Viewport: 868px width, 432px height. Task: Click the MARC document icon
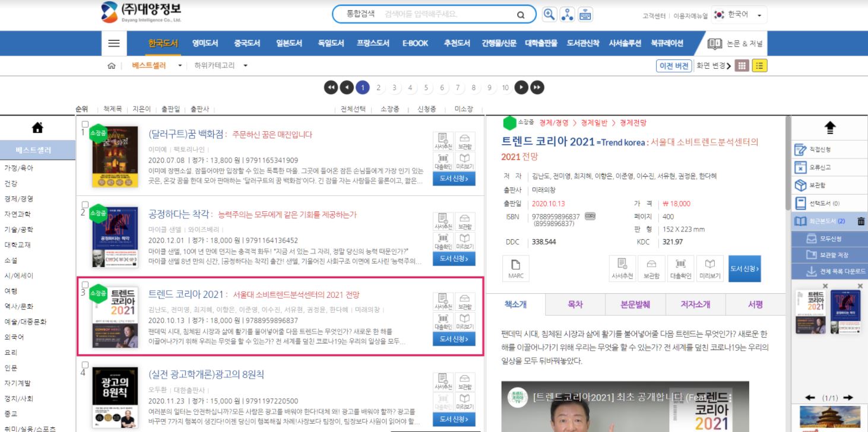[x=515, y=268]
